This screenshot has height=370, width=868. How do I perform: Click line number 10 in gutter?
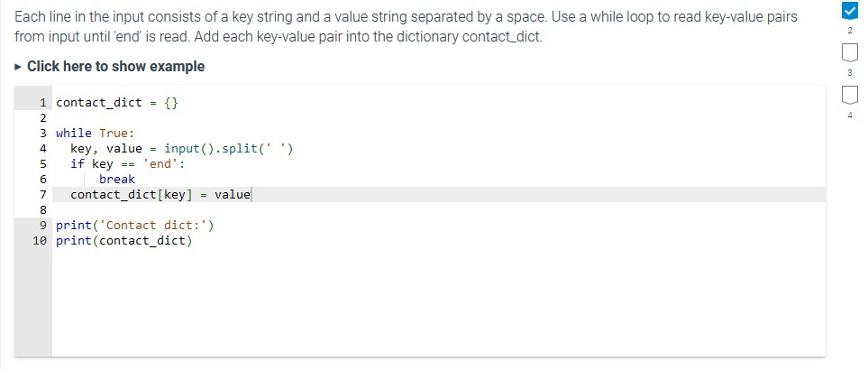pyautogui.click(x=40, y=241)
